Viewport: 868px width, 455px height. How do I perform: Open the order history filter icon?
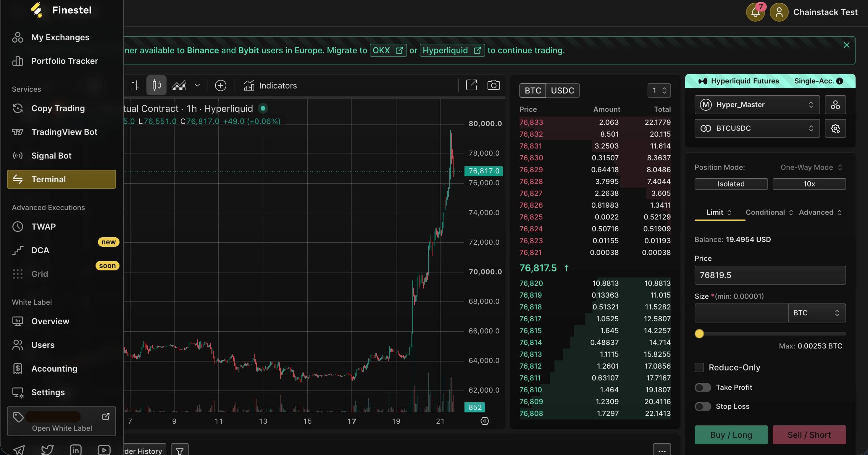click(x=180, y=450)
